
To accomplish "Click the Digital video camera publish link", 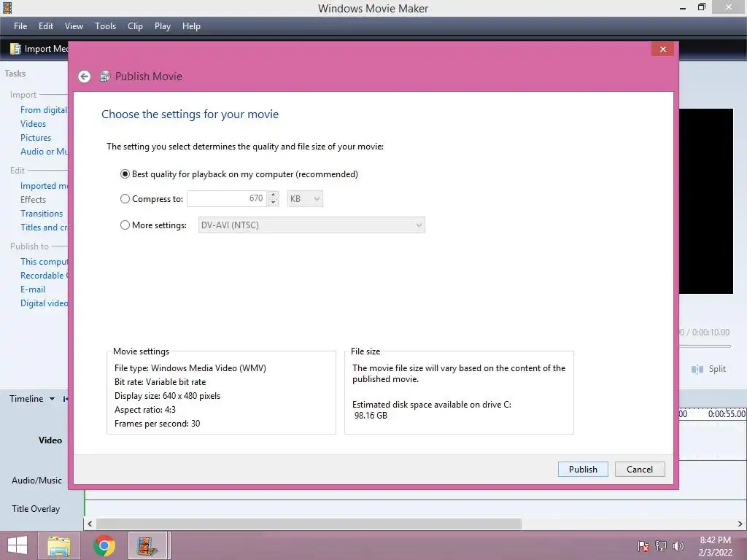I will [44, 303].
